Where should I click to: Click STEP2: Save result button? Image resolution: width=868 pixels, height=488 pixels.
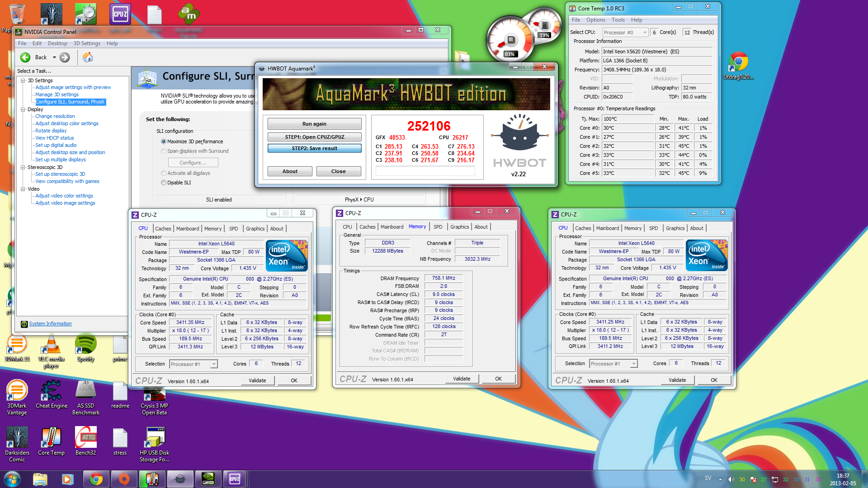(x=314, y=148)
